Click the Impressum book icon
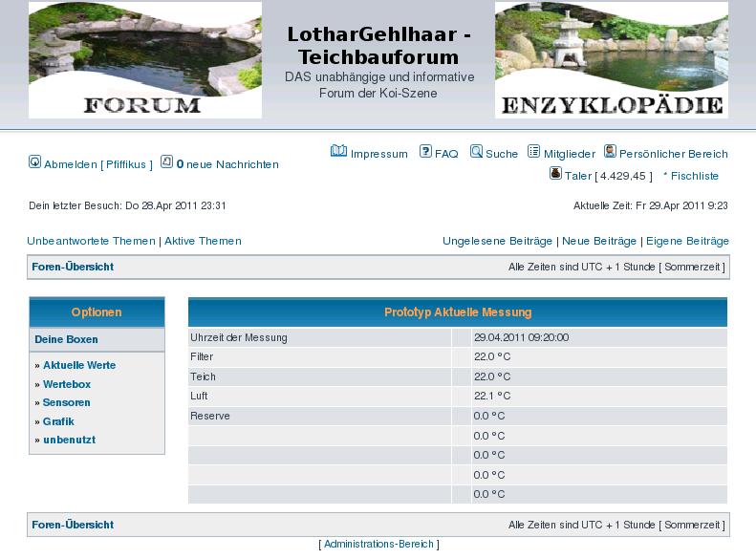 (338, 152)
